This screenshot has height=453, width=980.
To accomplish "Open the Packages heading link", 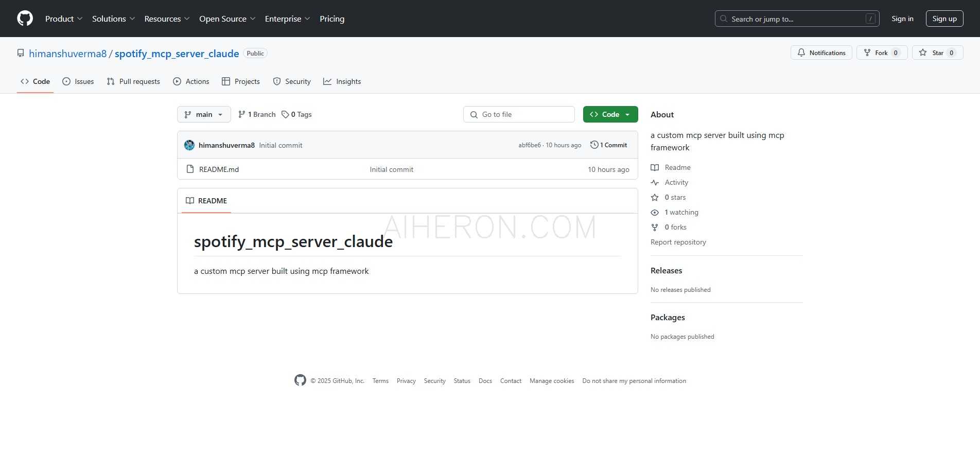I will click(668, 318).
